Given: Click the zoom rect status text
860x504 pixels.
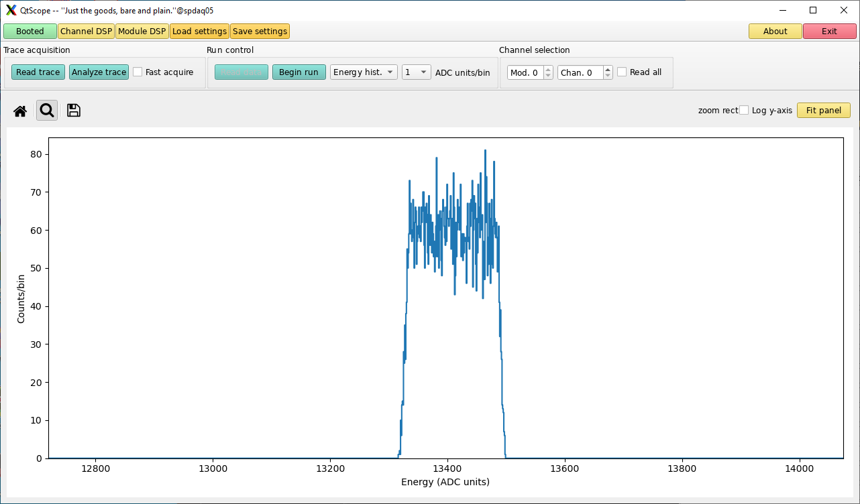Looking at the screenshot, I should click(x=718, y=111).
